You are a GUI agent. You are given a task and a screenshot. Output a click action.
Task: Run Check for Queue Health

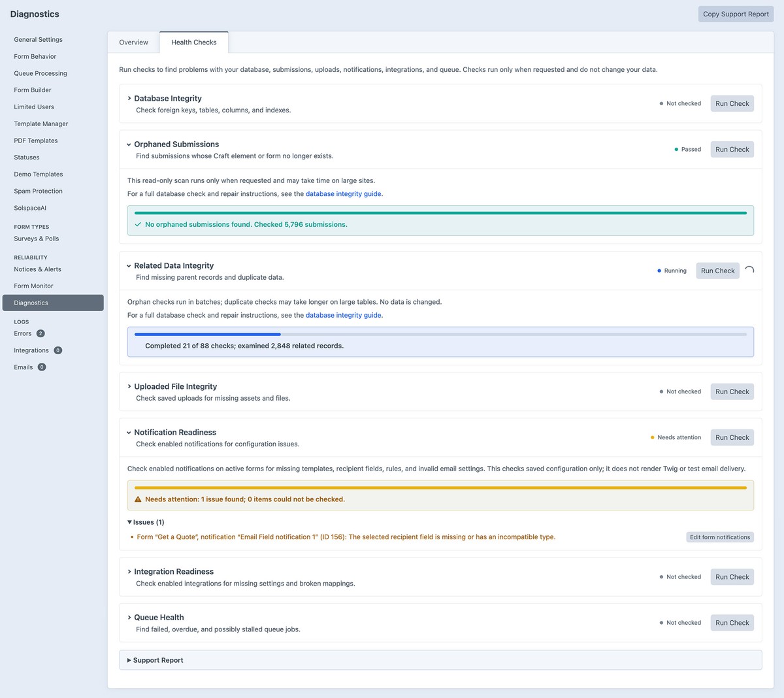tap(732, 623)
